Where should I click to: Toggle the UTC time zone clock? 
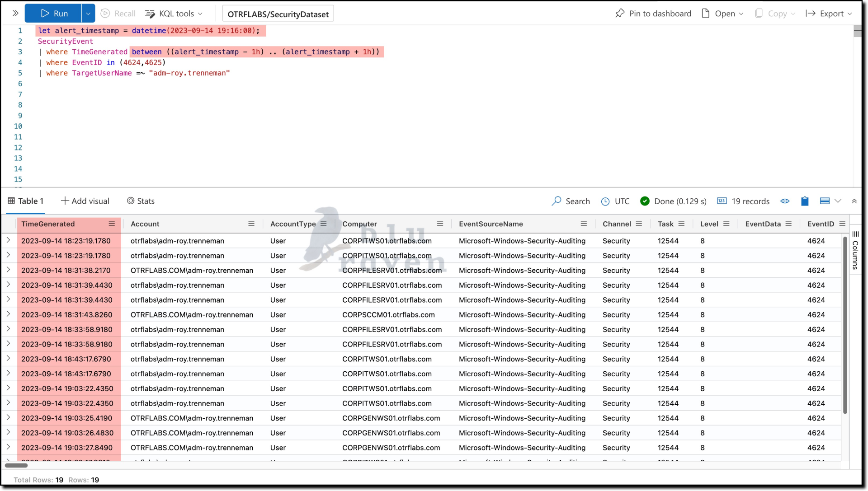click(x=605, y=201)
